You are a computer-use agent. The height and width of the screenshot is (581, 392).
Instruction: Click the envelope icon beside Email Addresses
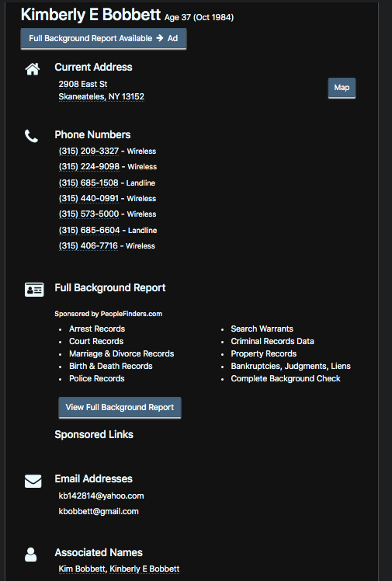33,481
